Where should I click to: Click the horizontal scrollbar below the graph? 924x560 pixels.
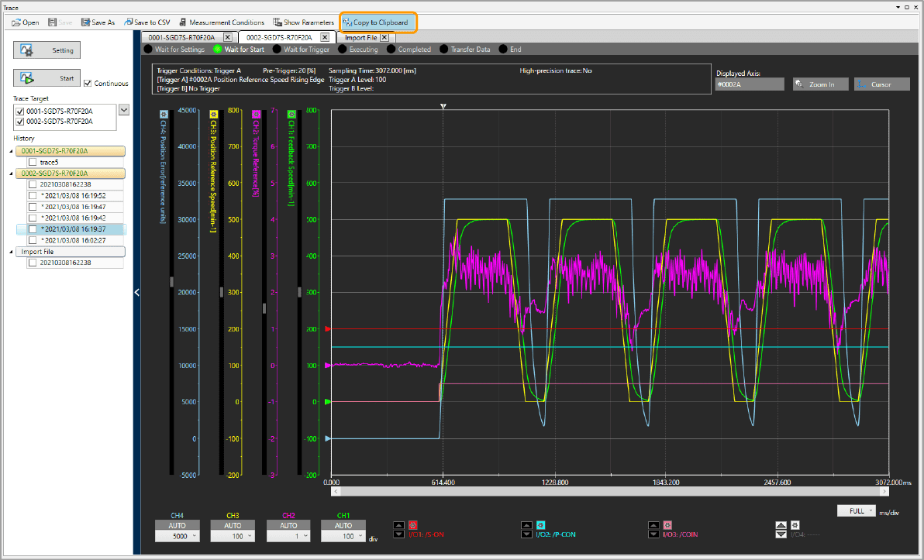610,491
